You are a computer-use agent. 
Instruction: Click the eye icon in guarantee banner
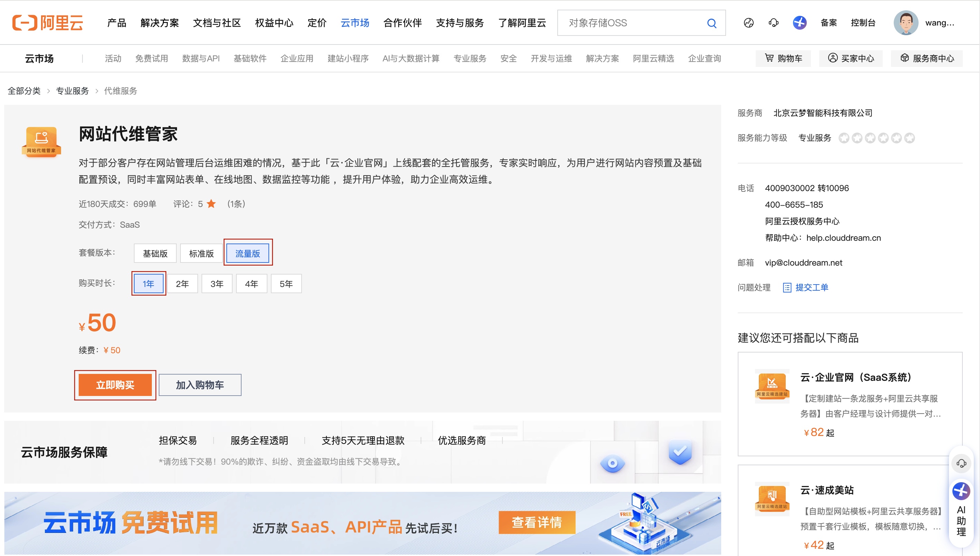click(x=612, y=463)
